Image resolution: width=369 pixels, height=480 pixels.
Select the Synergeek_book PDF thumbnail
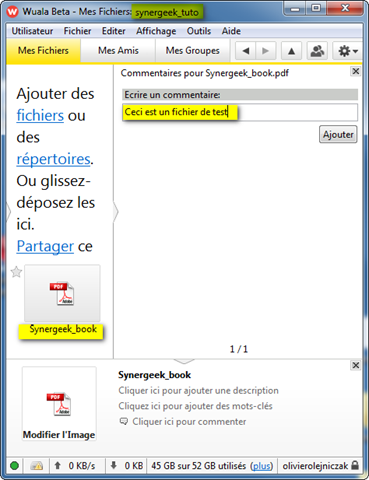[x=62, y=293]
